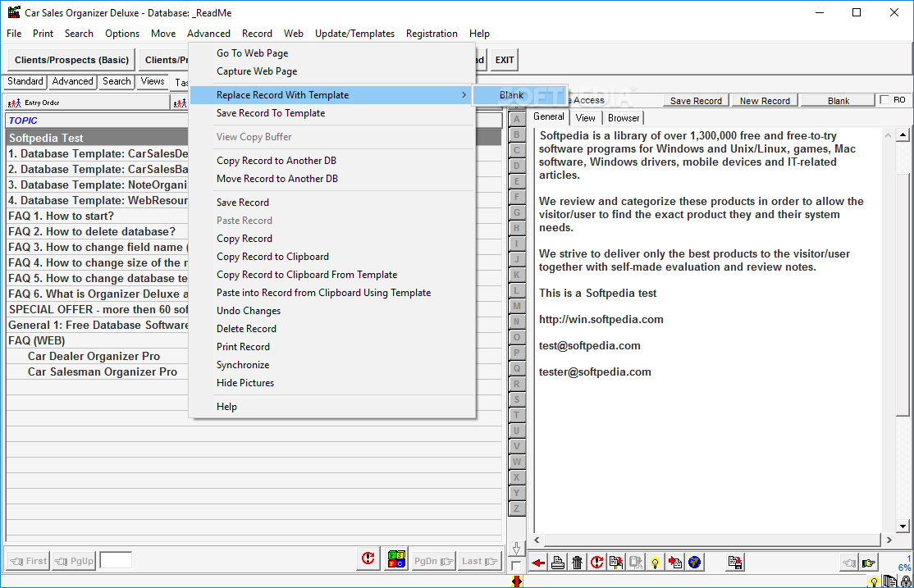Click the vertical scrollbar down arrow
This screenshot has height=588, width=914.
tap(903, 526)
